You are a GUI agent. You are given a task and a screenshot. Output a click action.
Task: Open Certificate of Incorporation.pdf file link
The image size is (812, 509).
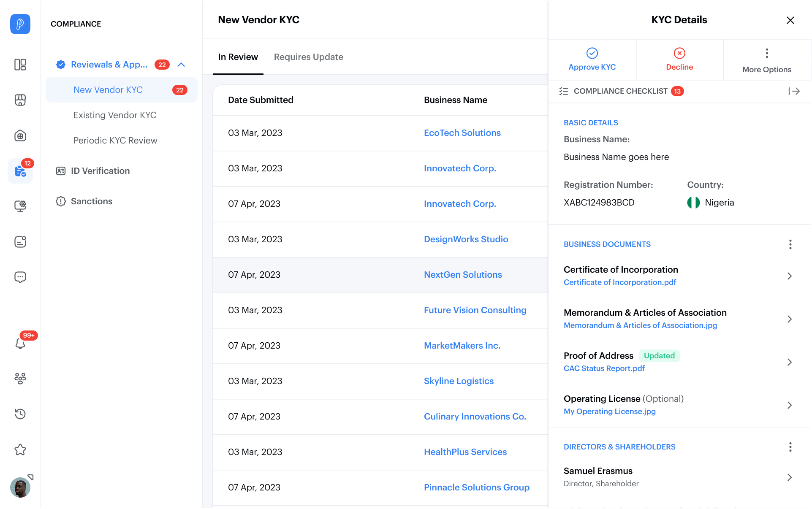point(619,282)
